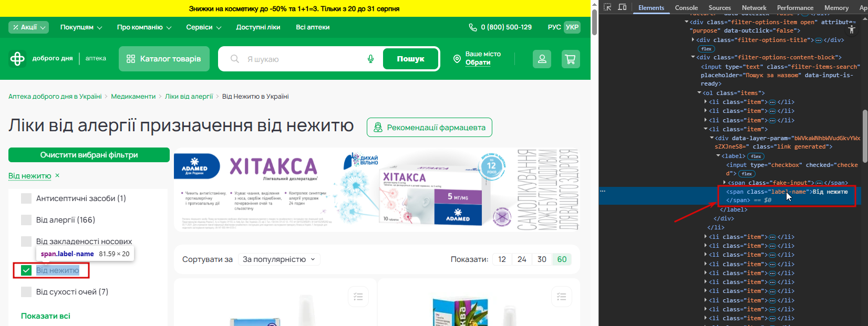This screenshot has width=868, height=326.
Task: Select the span label-name DOM node
Action: point(787,196)
